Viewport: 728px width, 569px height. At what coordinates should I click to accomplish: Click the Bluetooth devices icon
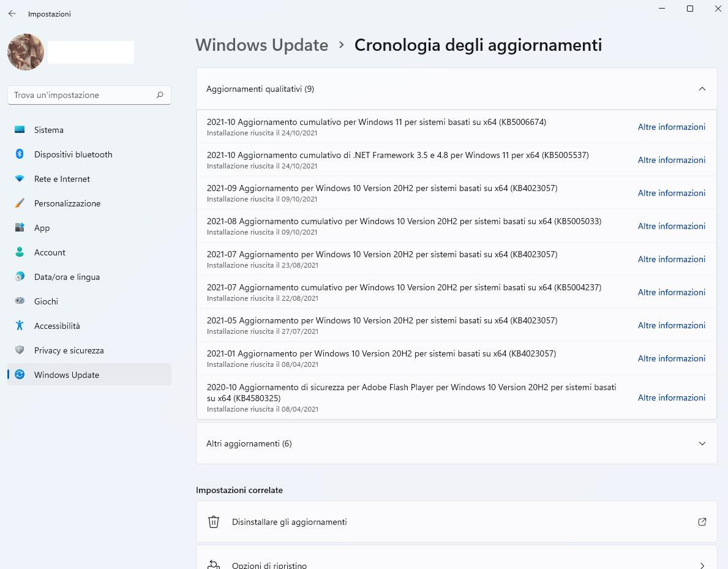pyautogui.click(x=20, y=154)
